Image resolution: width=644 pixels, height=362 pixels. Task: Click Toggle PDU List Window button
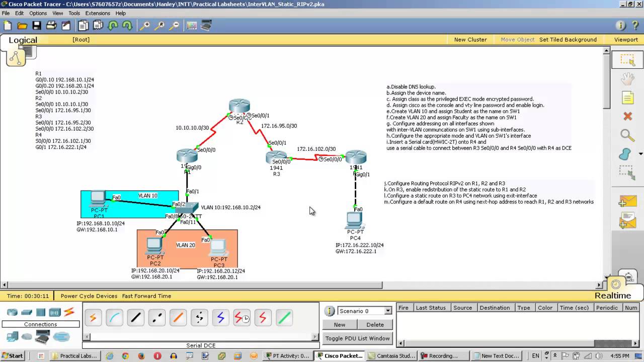coord(357,338)
